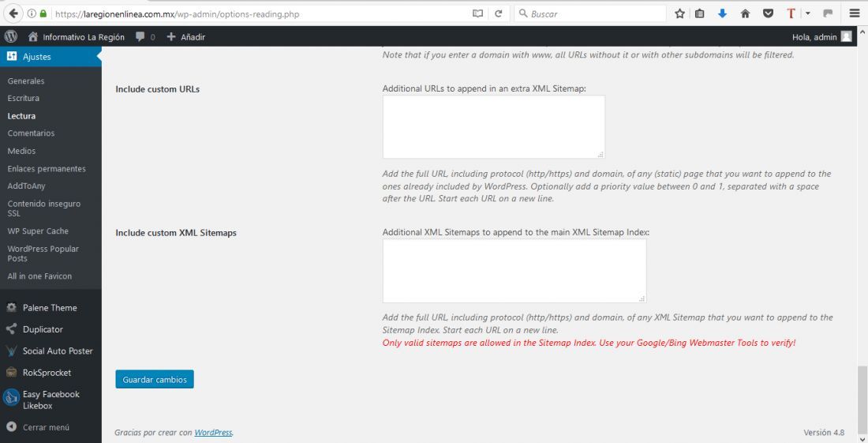Focus the custom XML Sitemaps textarea
Image resolution: width=868 pixels, height=443 pixels.
[x=514, y=271]
